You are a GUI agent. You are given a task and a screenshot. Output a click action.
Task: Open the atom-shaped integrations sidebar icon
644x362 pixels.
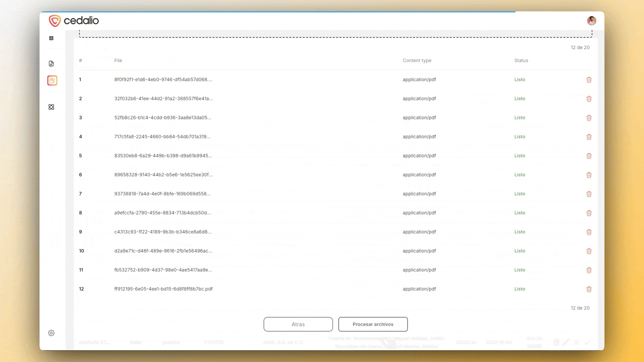(51, 107)
